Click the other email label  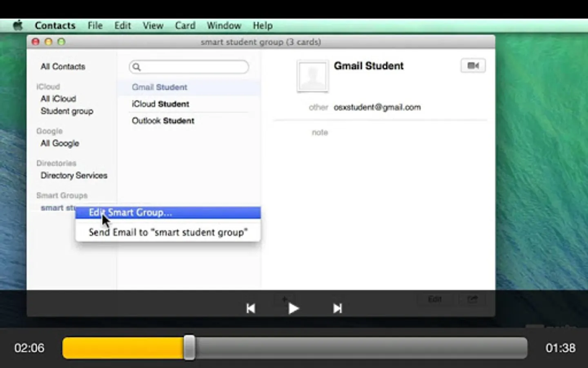tap(318, 107)
